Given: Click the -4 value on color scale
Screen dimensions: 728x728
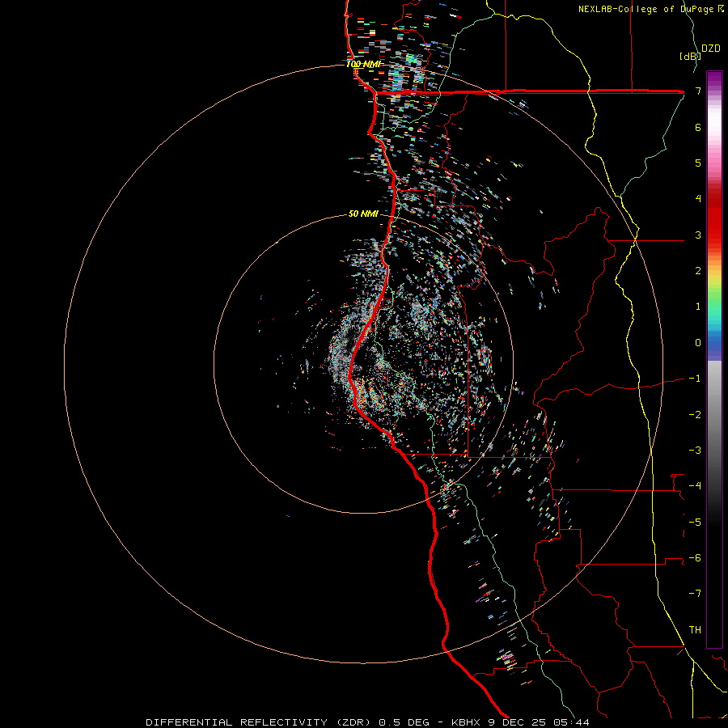Looking at the screenshot, I should tap(695, 485).
